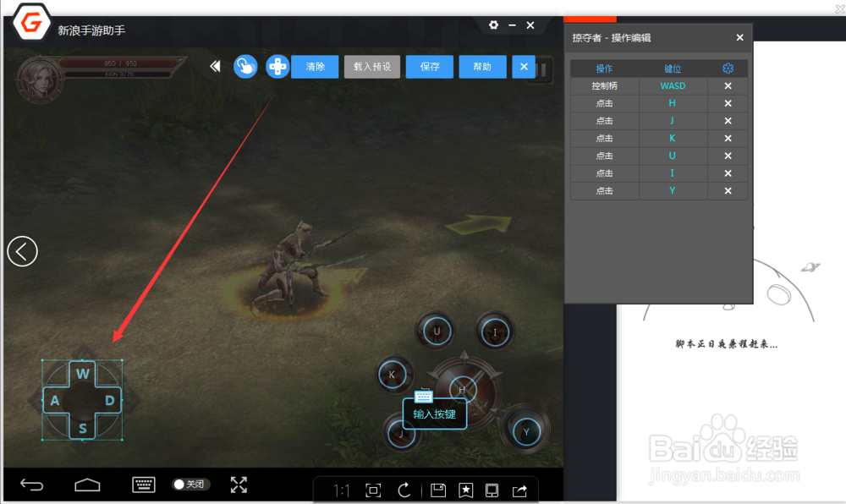Click the 保存 save button
Viewport: 846px width, 504px height.
[x=430, y=67]
